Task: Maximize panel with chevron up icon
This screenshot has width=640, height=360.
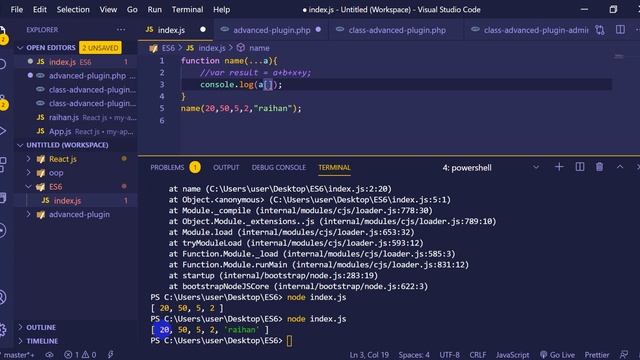Action: click(620, 167)
